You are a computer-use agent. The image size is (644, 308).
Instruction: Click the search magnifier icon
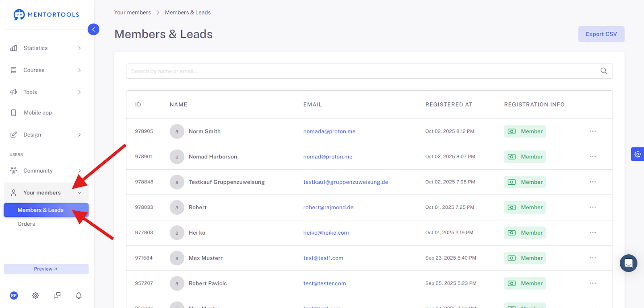[604, 71]
